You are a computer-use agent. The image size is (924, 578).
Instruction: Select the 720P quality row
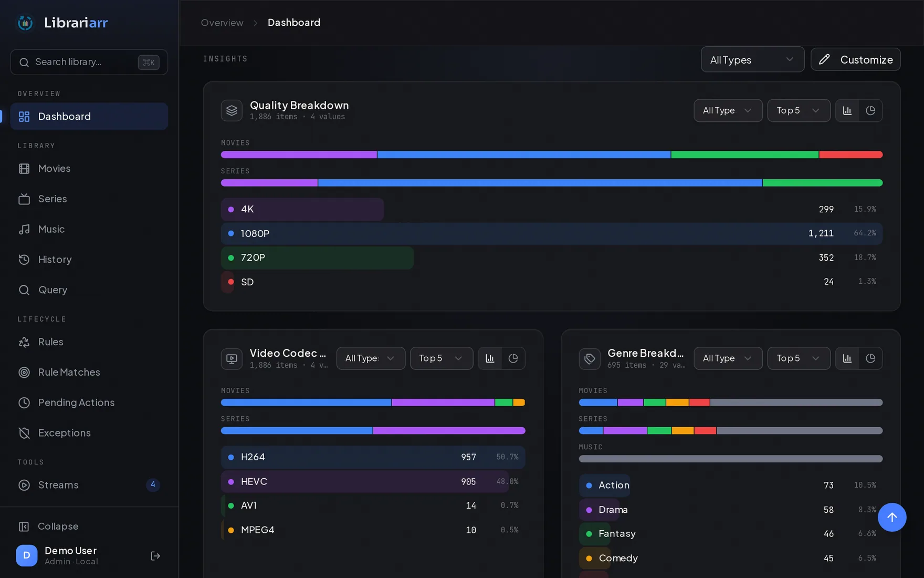(552, 257)
